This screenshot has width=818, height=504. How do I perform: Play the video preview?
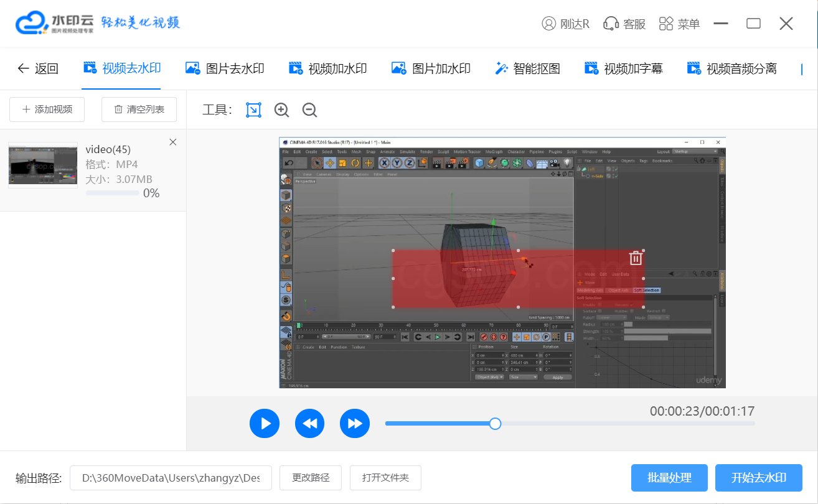tap(265, 424)
